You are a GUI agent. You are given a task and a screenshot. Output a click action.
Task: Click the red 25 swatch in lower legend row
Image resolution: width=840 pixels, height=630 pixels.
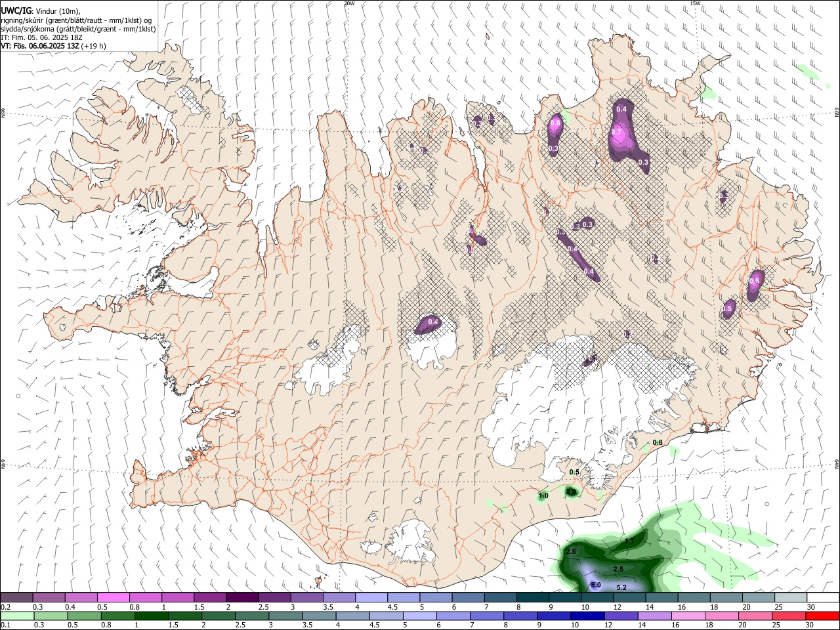point(789,616)
